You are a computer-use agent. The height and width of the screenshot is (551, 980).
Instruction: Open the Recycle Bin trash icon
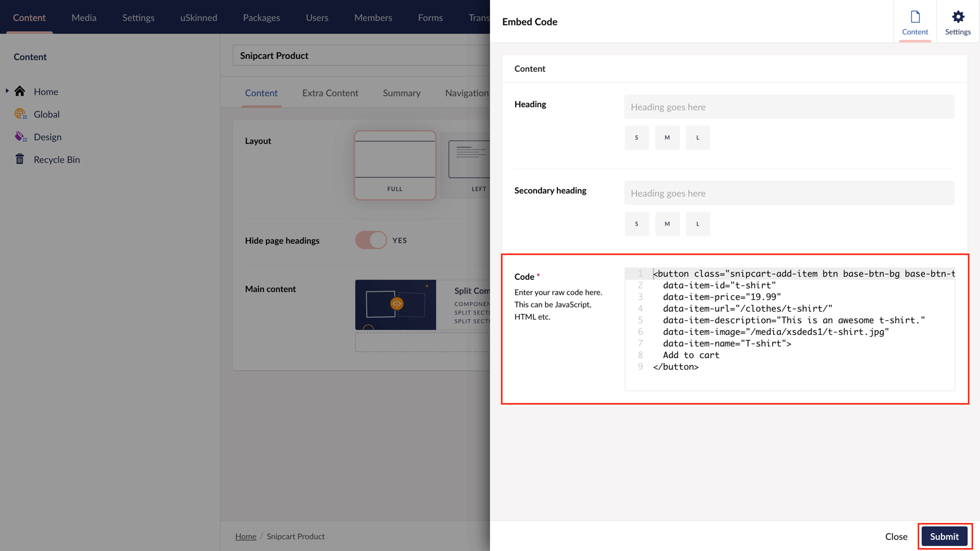point(20,159)
